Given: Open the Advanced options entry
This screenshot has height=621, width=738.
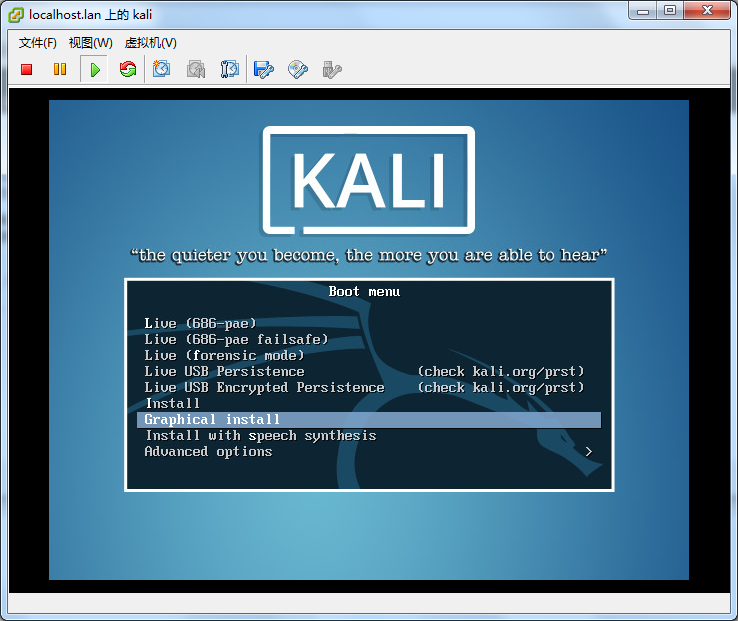Looking at the screenshot, I should [369, 452].
